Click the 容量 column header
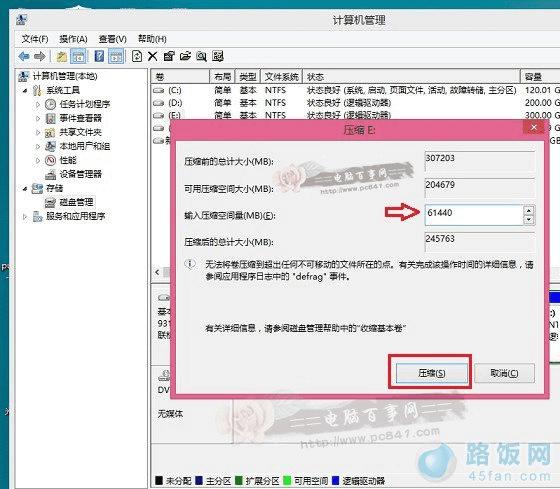Screen dimensions: 560x489 [x=540, y=76]
